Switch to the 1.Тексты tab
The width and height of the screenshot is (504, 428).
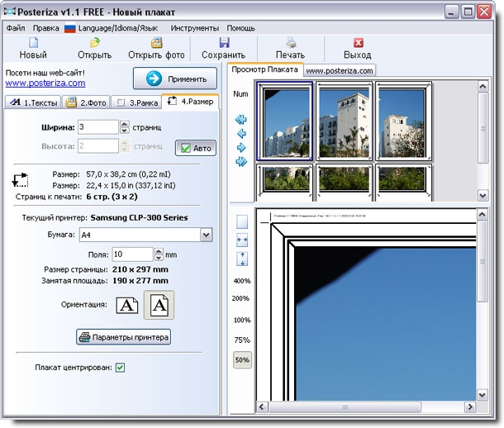point(33,102)
